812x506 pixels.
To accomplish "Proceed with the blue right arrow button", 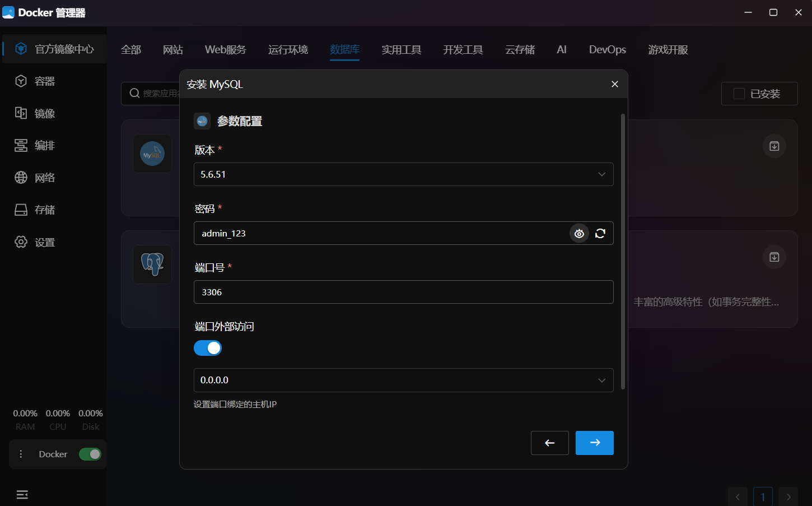I will pyautogui.click(x=595, y=443).
